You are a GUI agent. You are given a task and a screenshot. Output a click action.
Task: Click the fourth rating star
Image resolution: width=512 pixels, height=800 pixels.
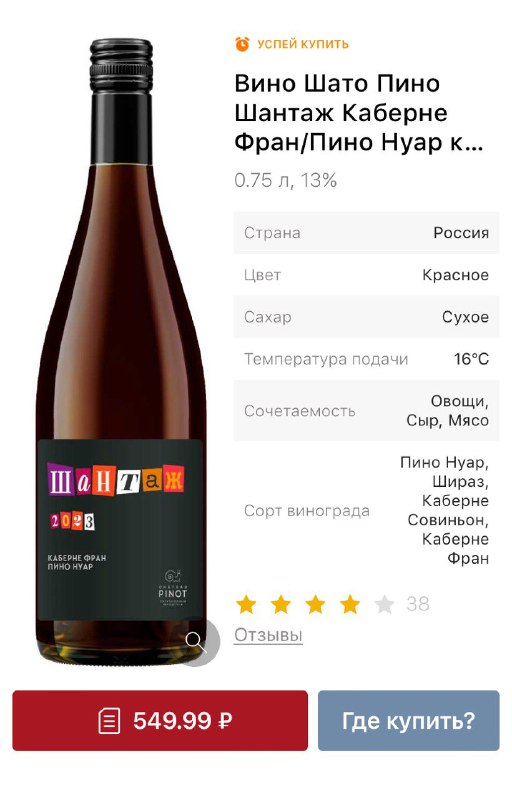click(350, 604)
